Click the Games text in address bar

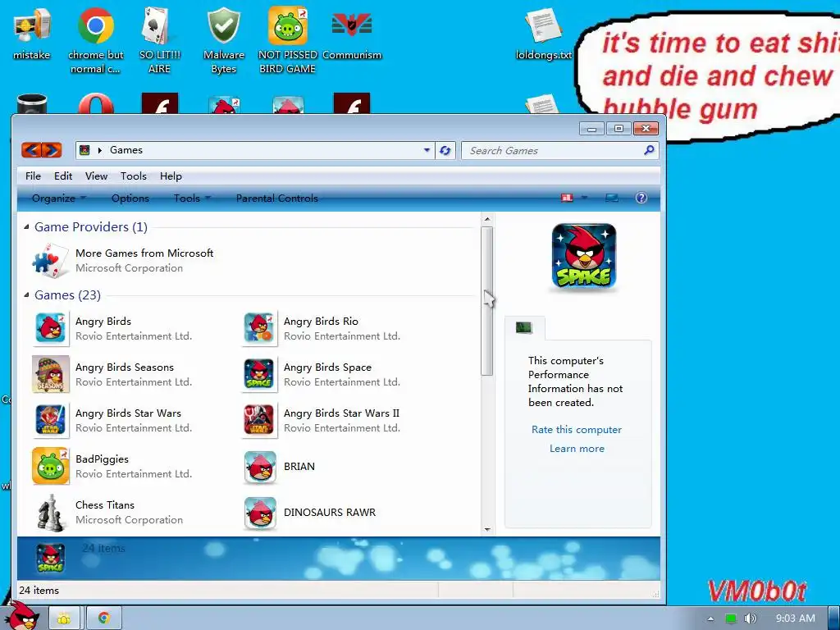click(x=126, y=150)
